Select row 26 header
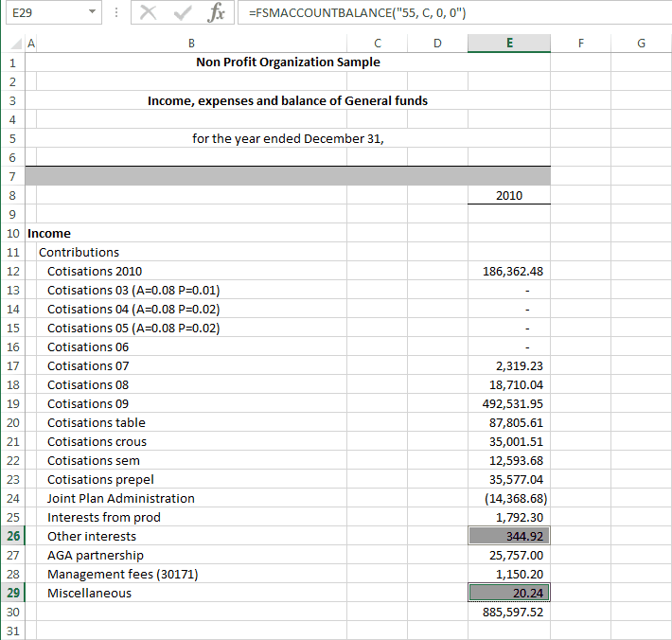This screenshot has width=672, height=640. click(13, 536)
